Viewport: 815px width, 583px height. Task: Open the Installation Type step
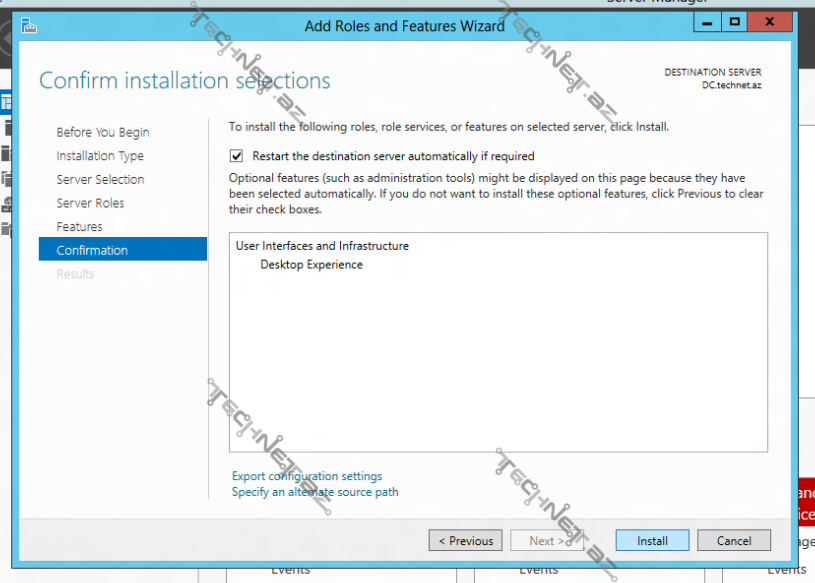click(x=104, y=156)
